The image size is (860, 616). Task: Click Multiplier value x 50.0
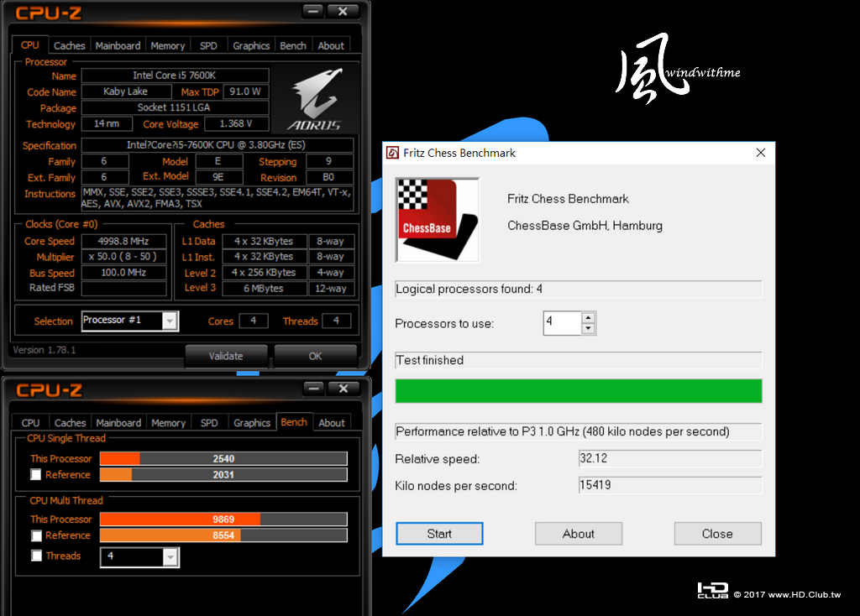[124, 257]
